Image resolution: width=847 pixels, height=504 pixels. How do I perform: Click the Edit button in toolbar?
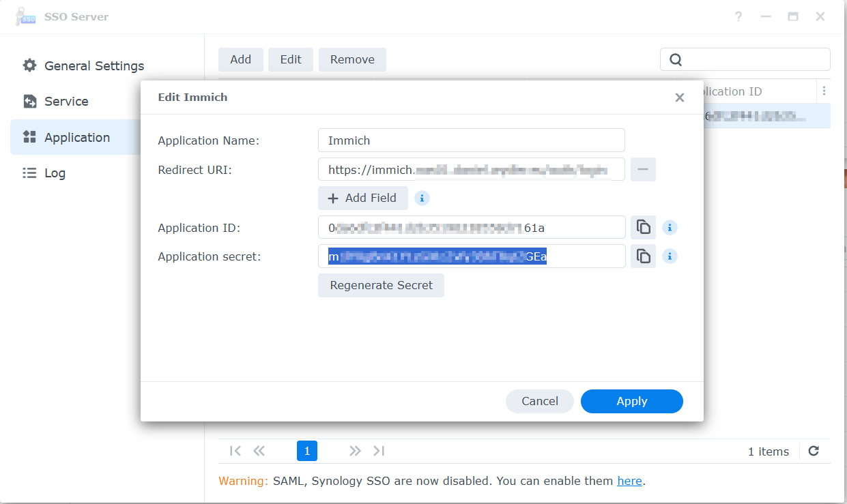pyautogui.click(x=291, y=59)
